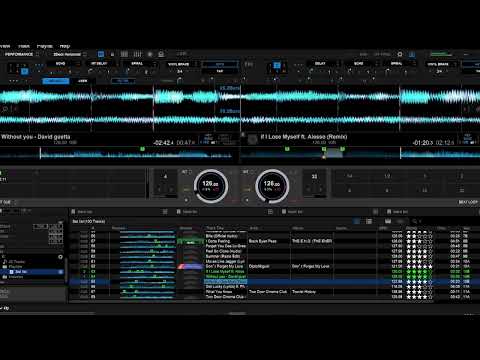Image resolution: width=480 pixels, height=360 pixels.
Task: Click deck 2 remaining time -01:20
Action: [423, 143]
